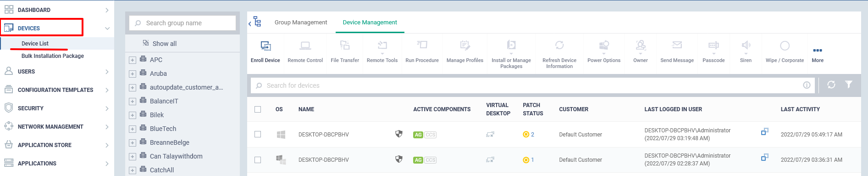
Task: Open the Users menu
Action: (57, 71)
